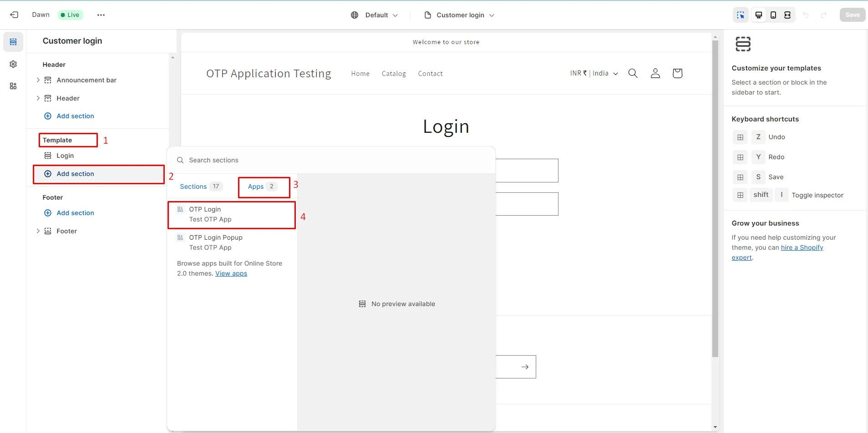The width and height of the screenshot is (868, 433).
Task: Click the View apps link
Action: [231, 273]
